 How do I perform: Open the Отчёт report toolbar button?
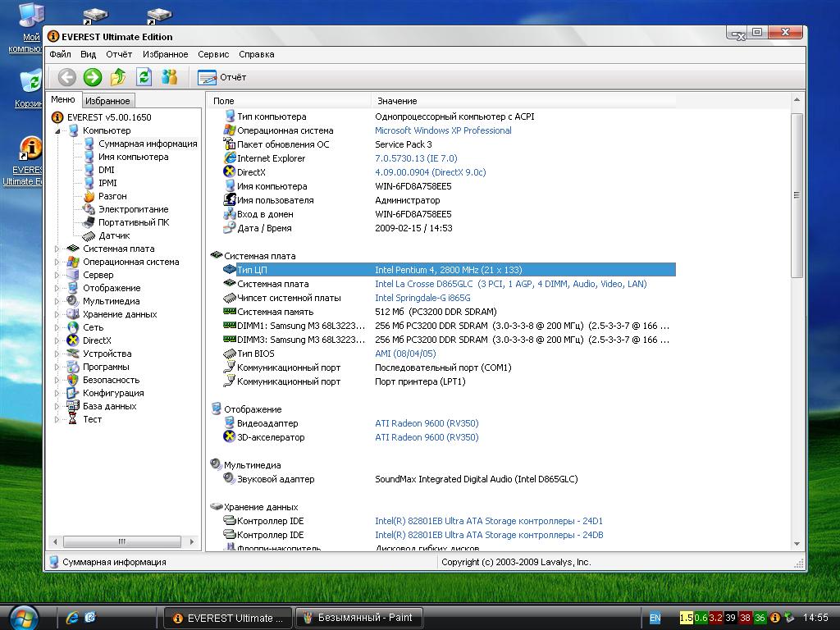coord(222,77)
